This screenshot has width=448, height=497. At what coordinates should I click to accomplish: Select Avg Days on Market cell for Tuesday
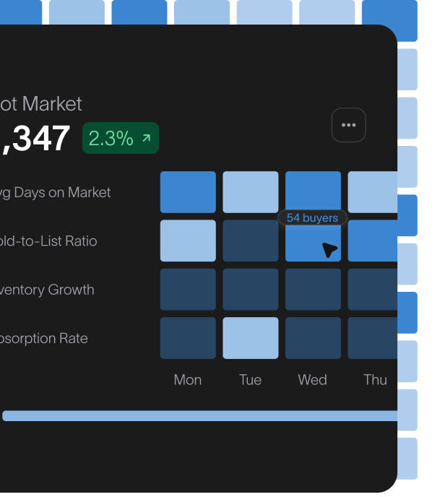coord(250,192)
